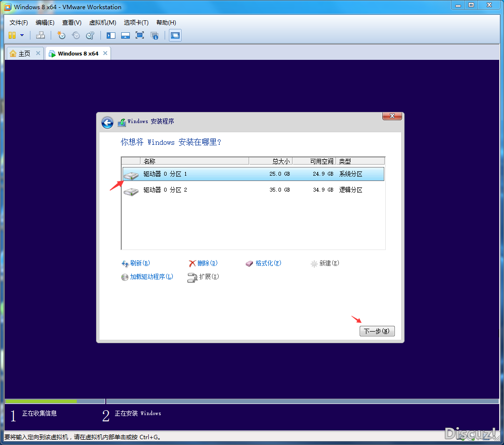Click 35.0 GB total size value
The image size is (504, 445).
pos(280,190)
